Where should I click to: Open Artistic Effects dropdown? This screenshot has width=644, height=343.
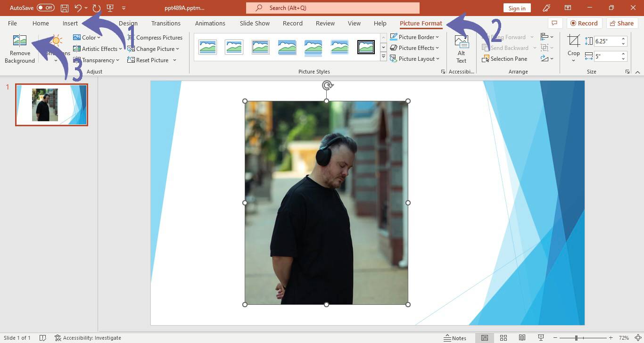(x=97, y=49)
